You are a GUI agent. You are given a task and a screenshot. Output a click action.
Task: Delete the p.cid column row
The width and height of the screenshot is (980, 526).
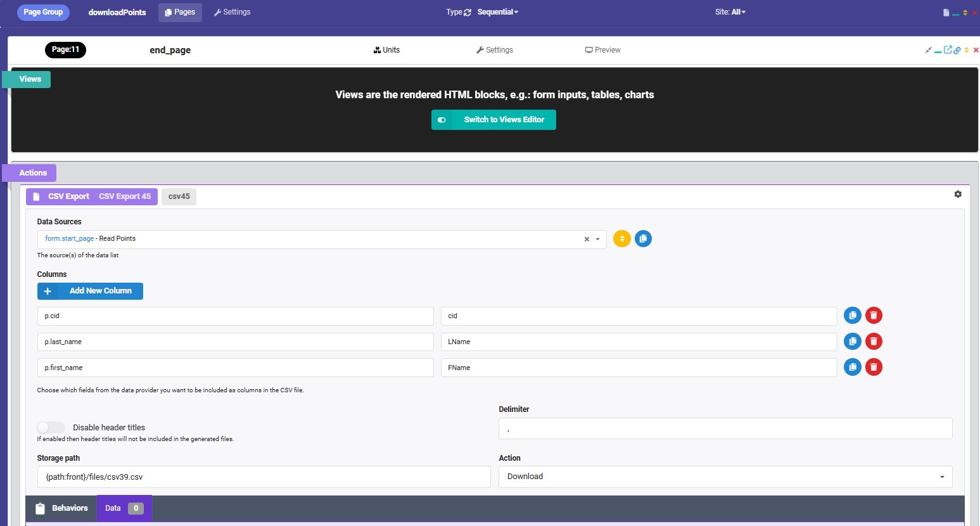click(x=874, y=316)
